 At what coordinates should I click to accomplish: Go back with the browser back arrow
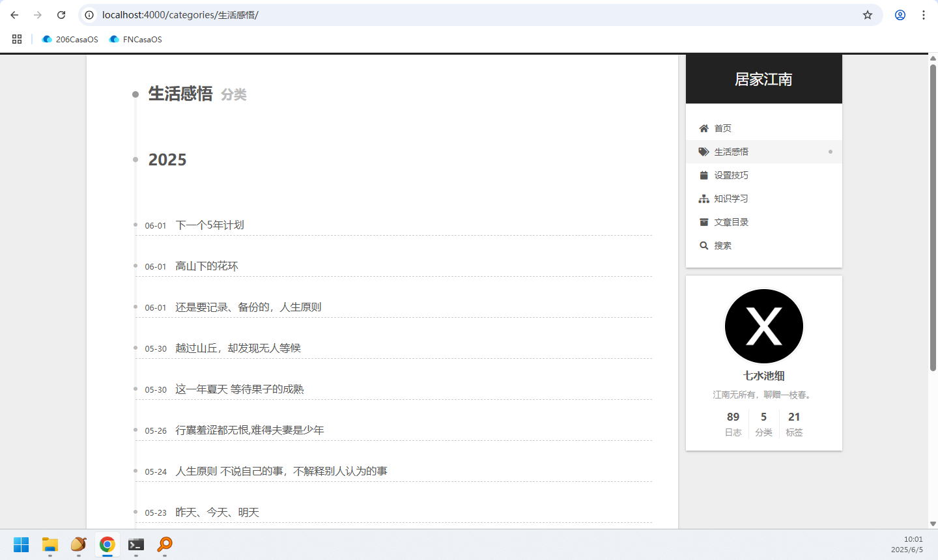pyautogui.click(x=14, y=15)
